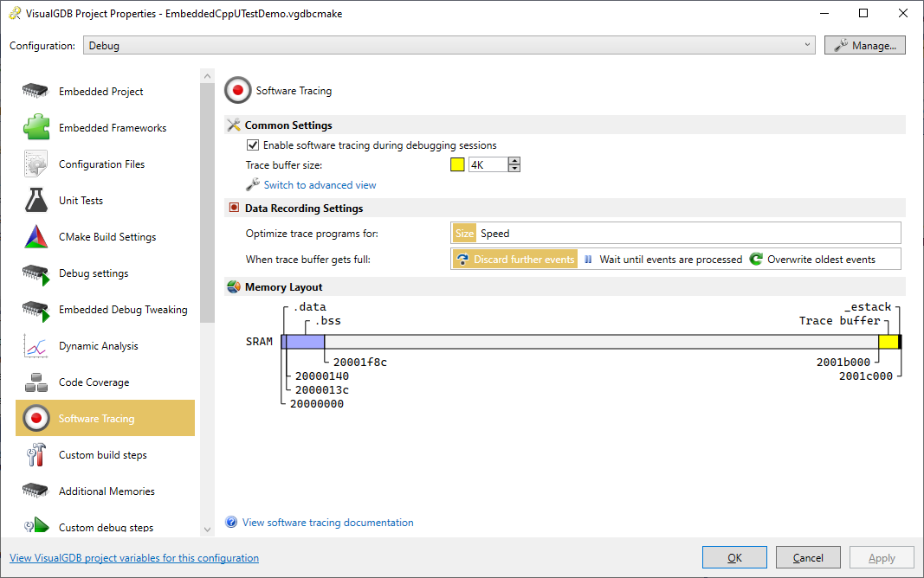The width and height of the screenshot is (924, 578).
Task: Click the 2001b000 address label
Action: [843, 362]
